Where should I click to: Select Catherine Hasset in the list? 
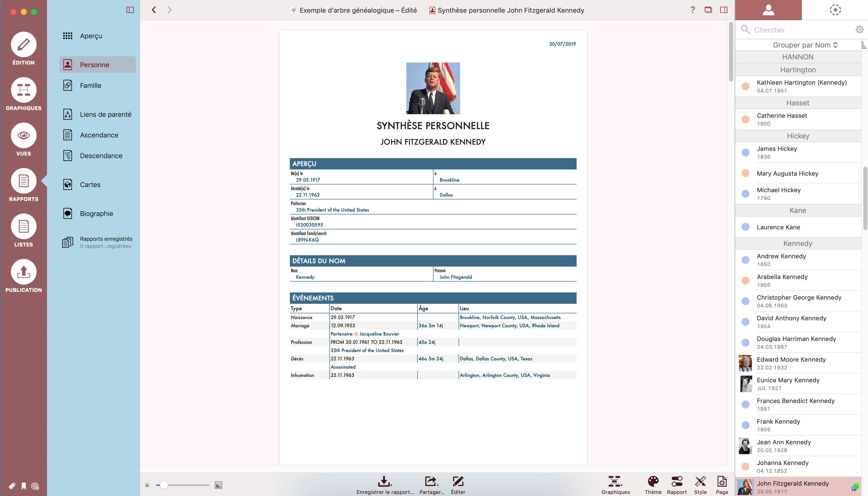coord(798,119)
